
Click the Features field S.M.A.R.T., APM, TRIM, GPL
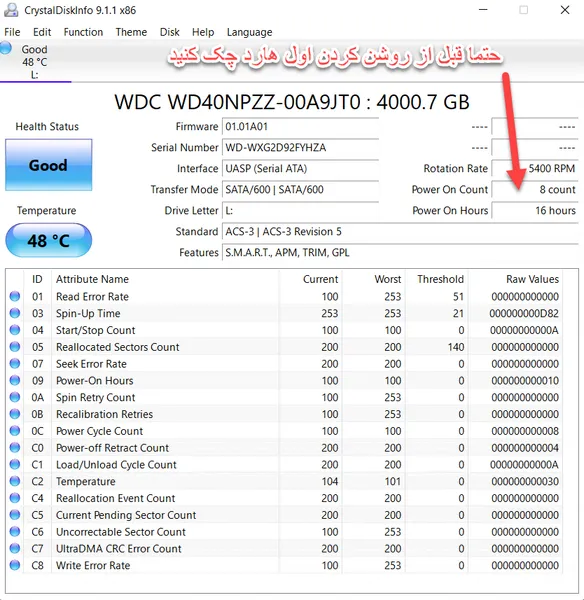coord(400,253)
